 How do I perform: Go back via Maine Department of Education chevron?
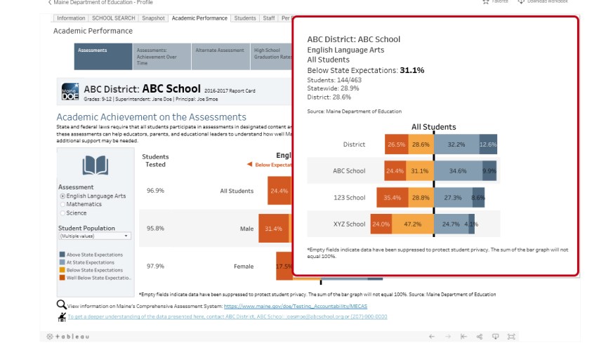[x=49, y=3]
